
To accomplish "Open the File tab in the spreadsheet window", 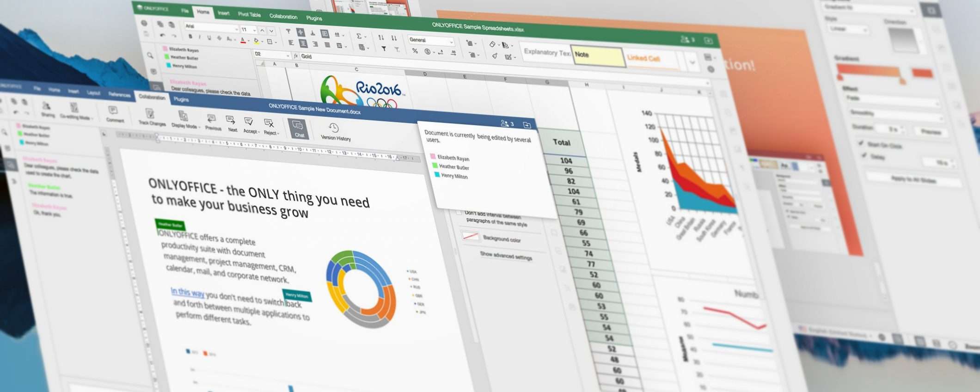I will (185, 10).
